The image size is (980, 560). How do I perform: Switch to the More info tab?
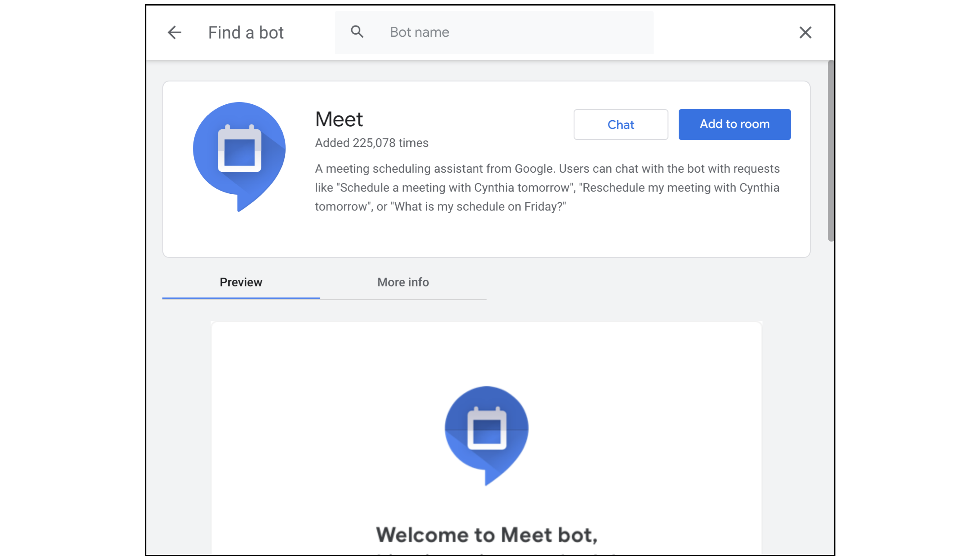click(x=403, y=282)
